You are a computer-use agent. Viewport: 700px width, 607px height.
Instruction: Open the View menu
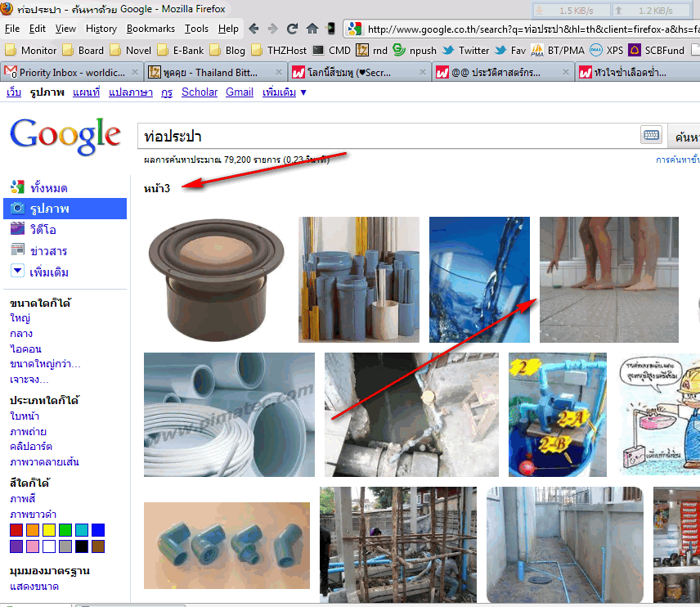pyautogui.click(x=65, y=29)
